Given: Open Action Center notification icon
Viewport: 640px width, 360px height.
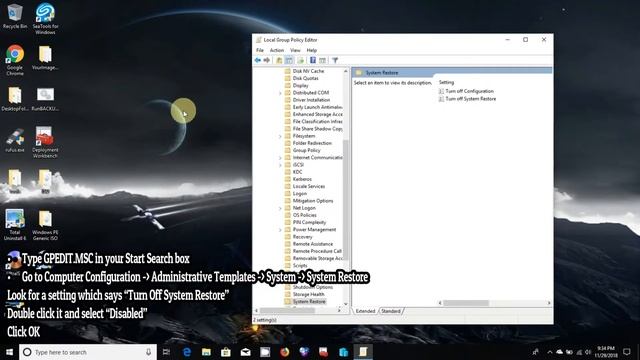Looking at the screenshot, I should (x=627, y=352).
